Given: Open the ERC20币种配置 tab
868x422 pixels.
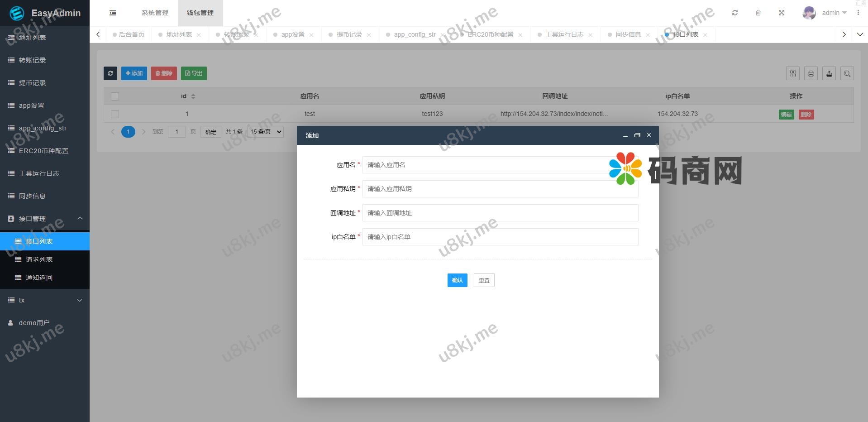Looking at the screenshot, I should point(491,34).
